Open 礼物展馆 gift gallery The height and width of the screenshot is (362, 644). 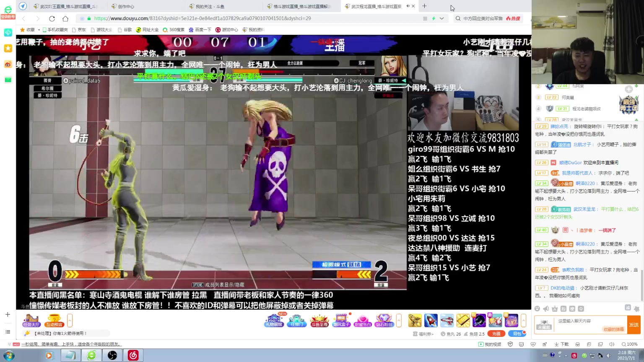point(274,321)
